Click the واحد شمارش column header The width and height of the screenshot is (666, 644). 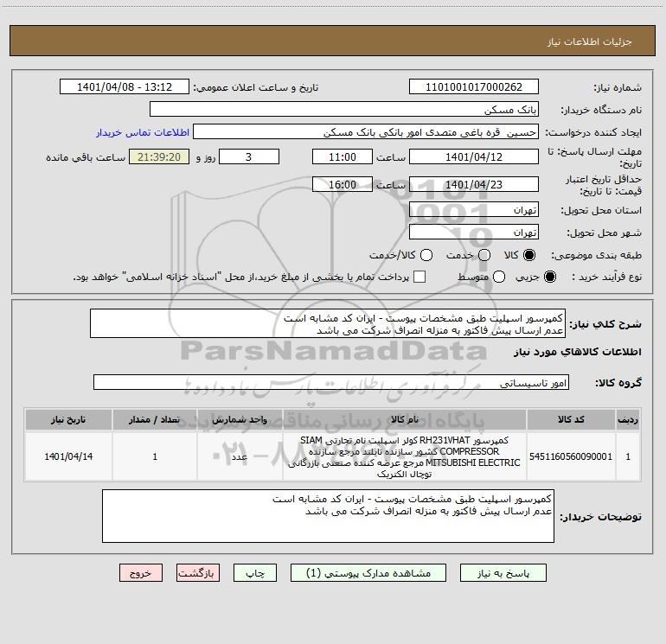tap(240, 419)
